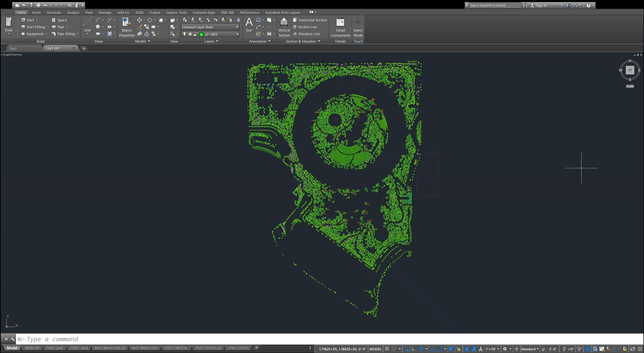This screenshot has height=353, width=644.
Task: Switch to the 30X42-PP layout tab
Action: tap(32, 348)
